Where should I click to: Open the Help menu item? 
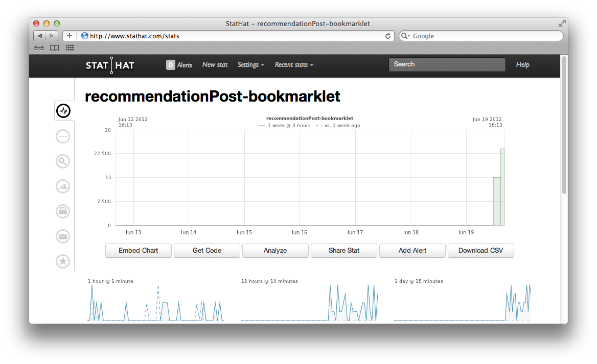click(522, 65)
